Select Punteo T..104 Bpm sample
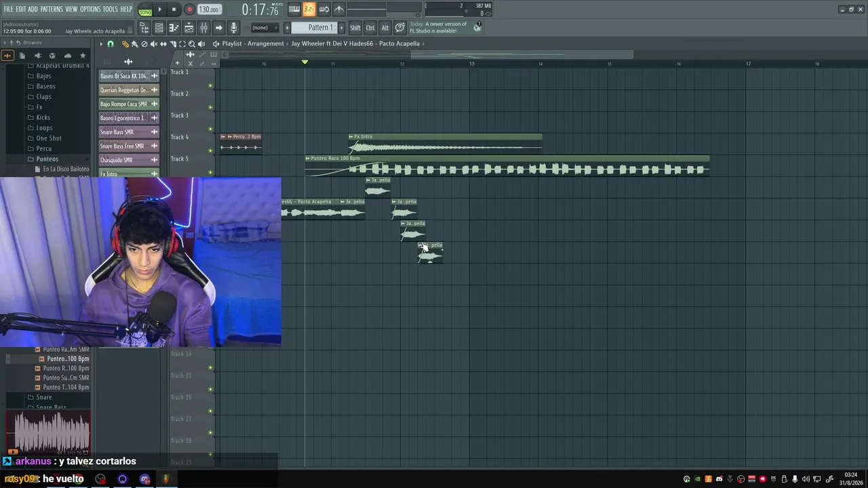 click(66, 388)
